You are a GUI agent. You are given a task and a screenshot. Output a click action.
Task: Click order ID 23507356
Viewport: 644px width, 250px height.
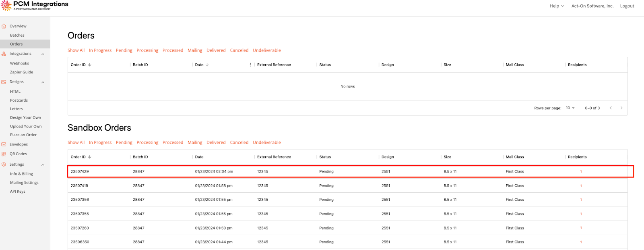click(80, 200)
